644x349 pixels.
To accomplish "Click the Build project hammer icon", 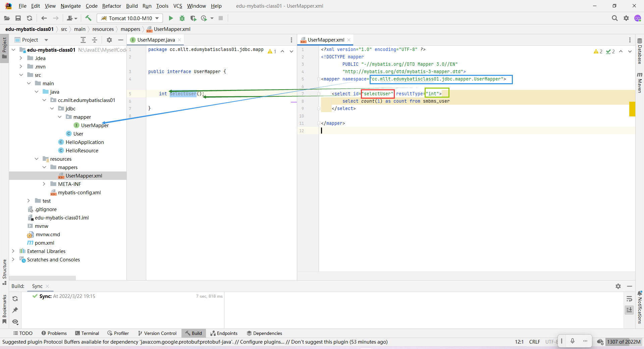I will pyautogui.click(x=88, y=18).
